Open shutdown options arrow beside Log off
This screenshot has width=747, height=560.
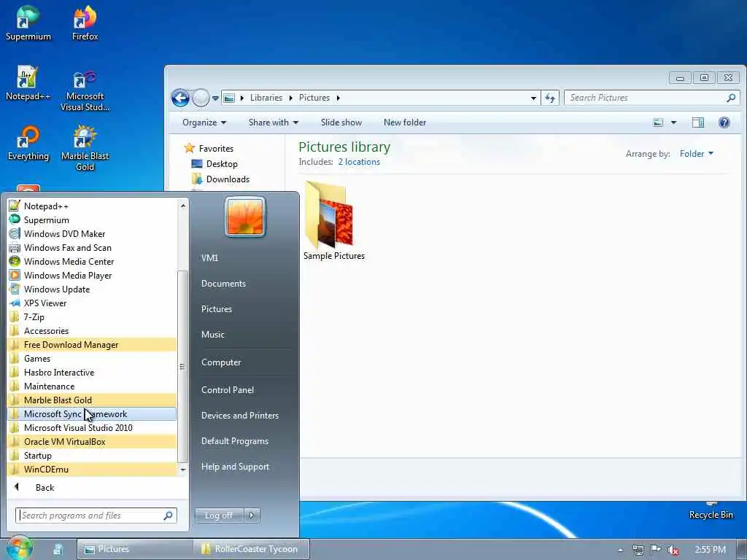point(252,516)
